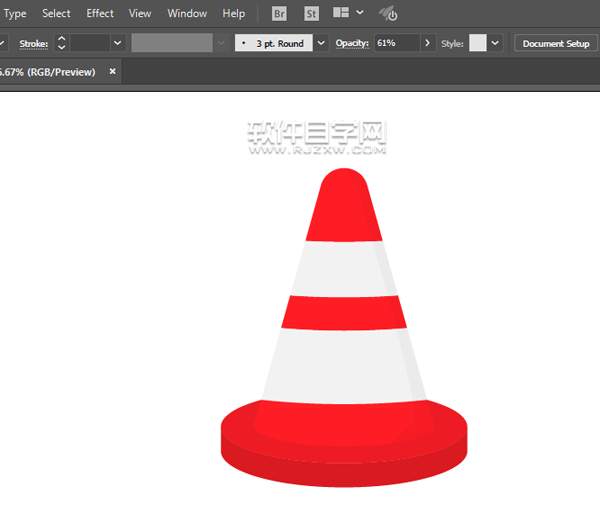
Task: Click the Stroke panel link label
Action: click(x=34, y=43)
